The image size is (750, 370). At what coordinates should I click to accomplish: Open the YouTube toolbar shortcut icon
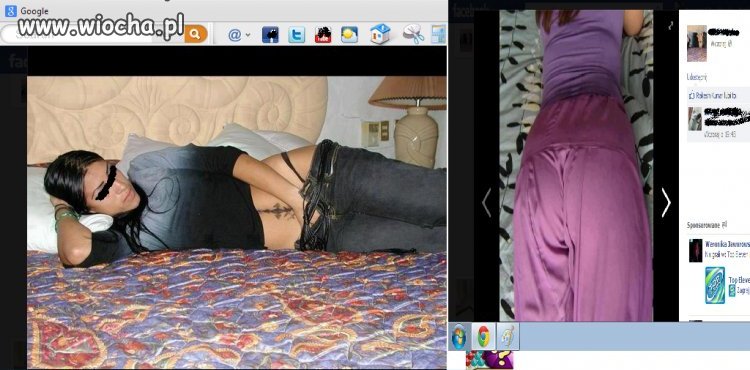(323, 34)
